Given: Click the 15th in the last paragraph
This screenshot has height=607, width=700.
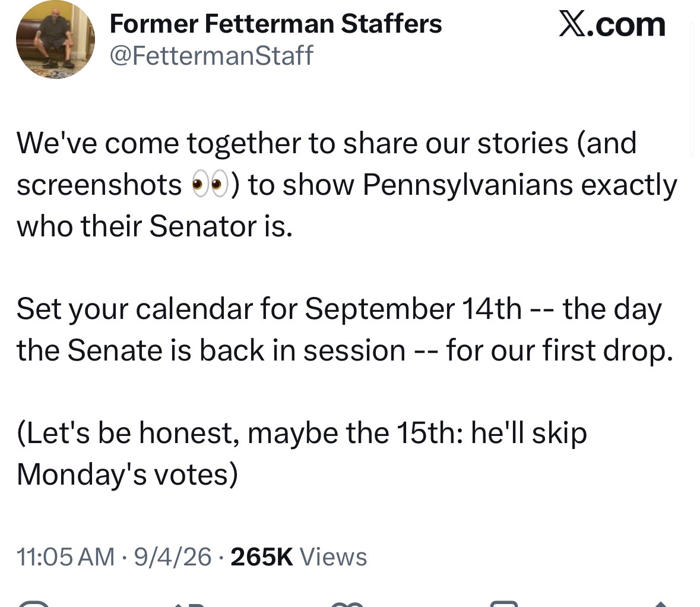Looking at the screenshot, I should 429,433.
